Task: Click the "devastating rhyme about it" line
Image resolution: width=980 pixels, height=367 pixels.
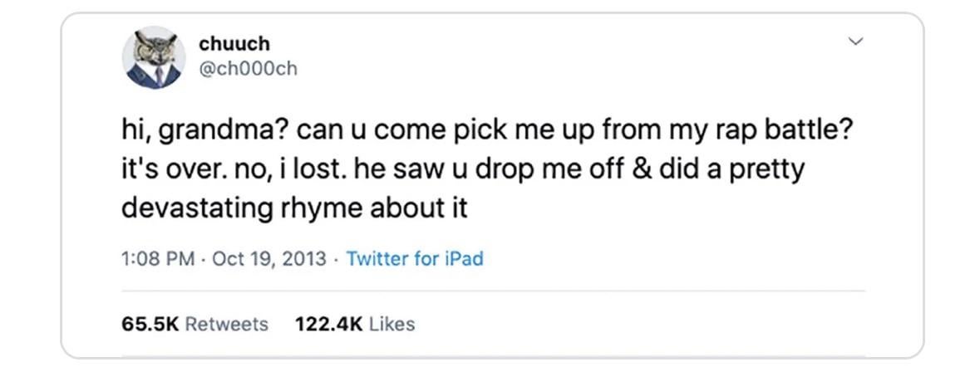Action: coord(294,208)
